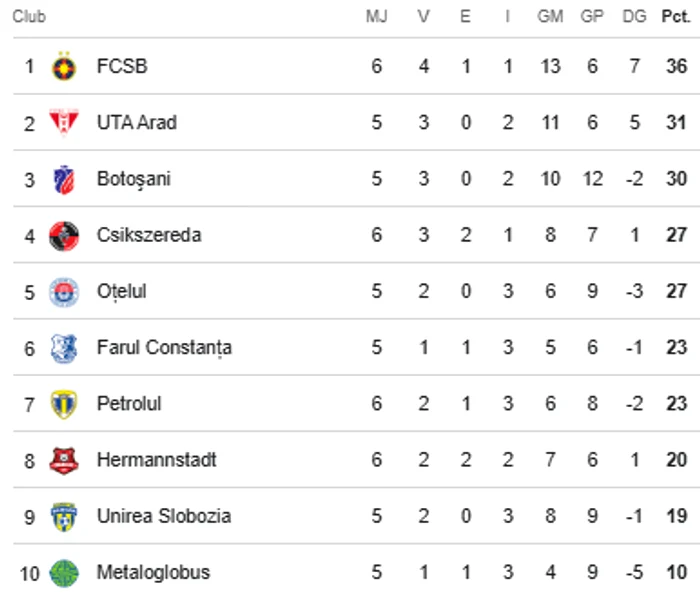Open the Oțelul team crest
The width and height of the screenshot is (700, 597).
click(64, 292)
